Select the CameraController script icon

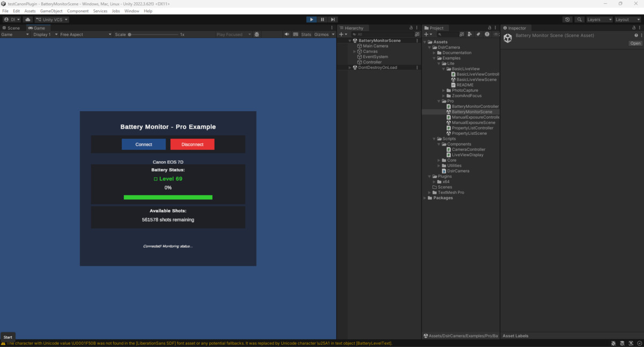(x=449, y=149)
